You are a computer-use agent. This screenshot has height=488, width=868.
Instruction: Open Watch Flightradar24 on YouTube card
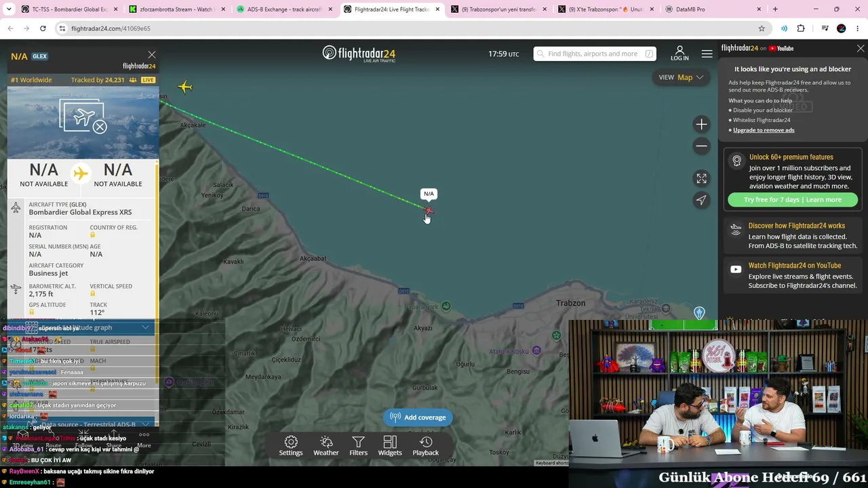point(793,275)
